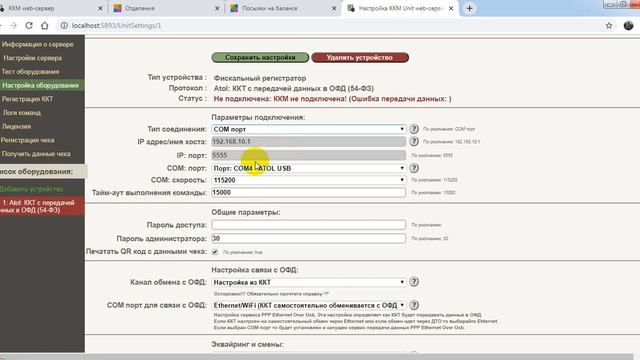
Task: Click the browser reload icon
Action: pyautogui.click(x=29, y=25)
